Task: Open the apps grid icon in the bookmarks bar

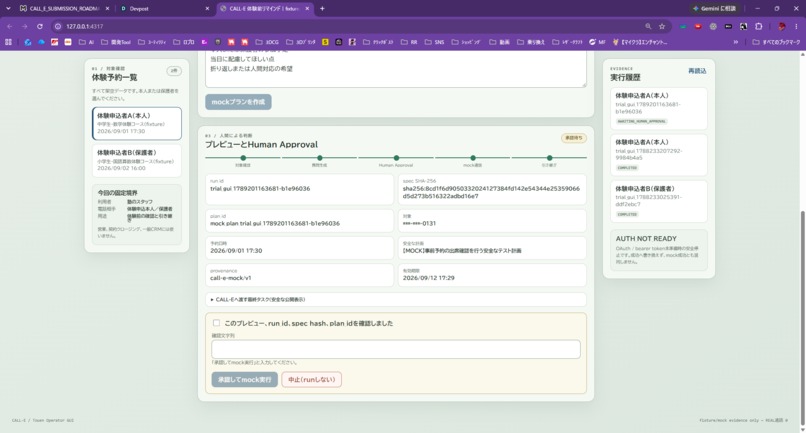Action: point(8,42)
